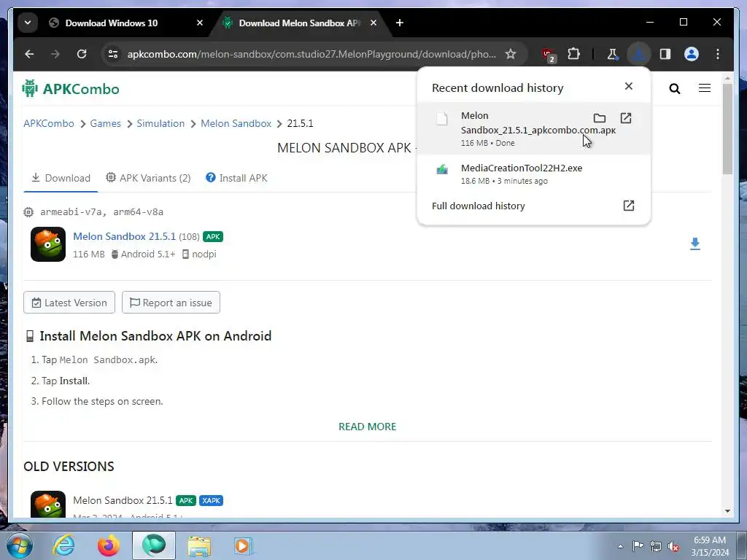747x560 pixels.
Task: Reload the current page
Action: (82, 54)
